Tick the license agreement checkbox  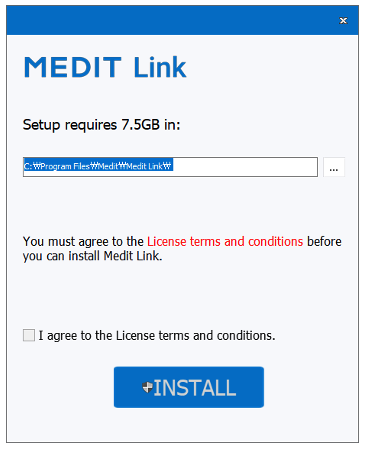[x=29, y=335]
